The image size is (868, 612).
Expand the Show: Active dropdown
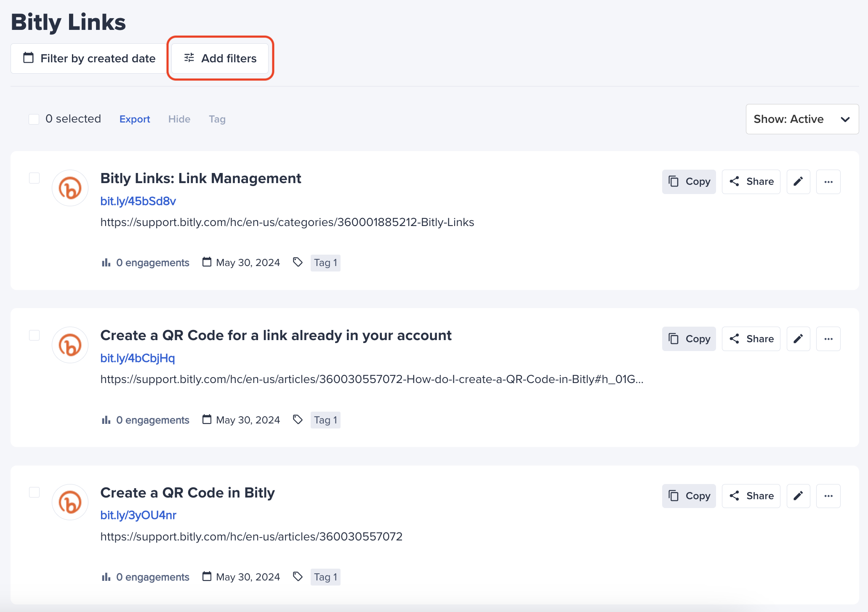click(802, 119)
